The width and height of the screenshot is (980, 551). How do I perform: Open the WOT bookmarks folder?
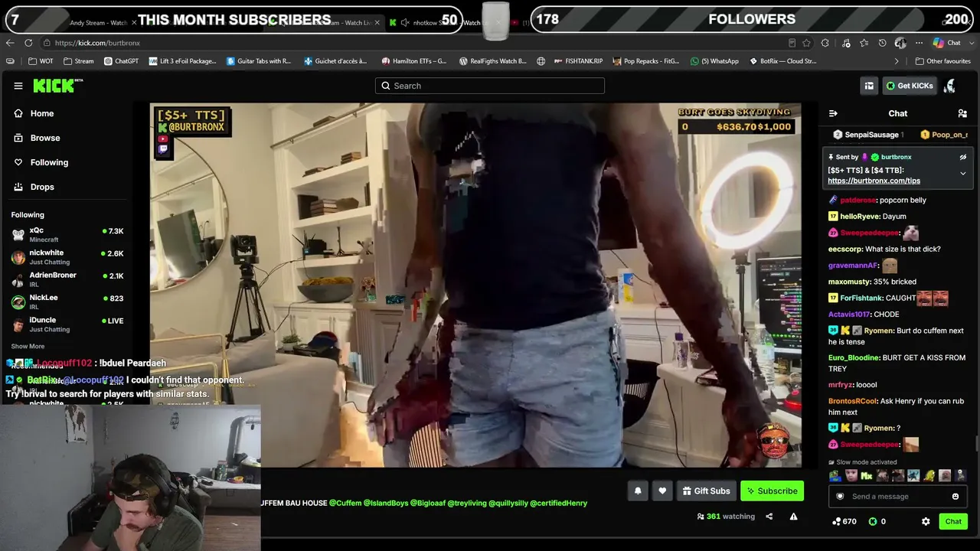[x=41, y=61]
